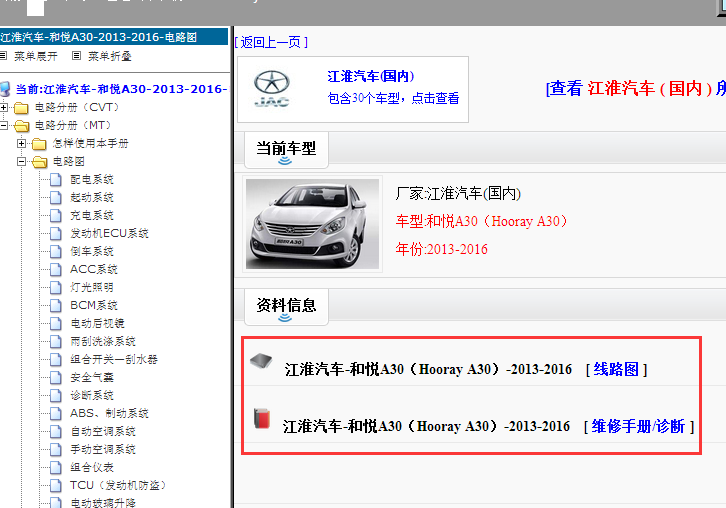Click the 电动后视镜 document icon
Screen dimensions: 726x508
coord(56,324)
